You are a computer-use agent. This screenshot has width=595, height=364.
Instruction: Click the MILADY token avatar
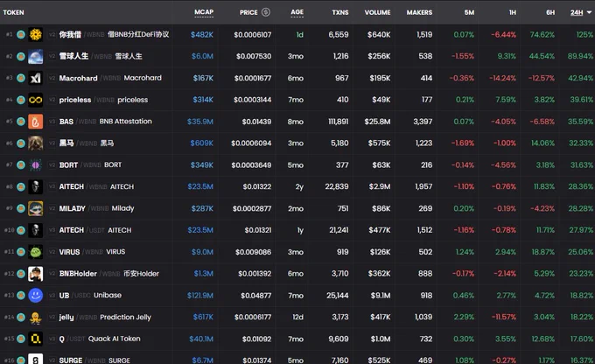point(35,208)
